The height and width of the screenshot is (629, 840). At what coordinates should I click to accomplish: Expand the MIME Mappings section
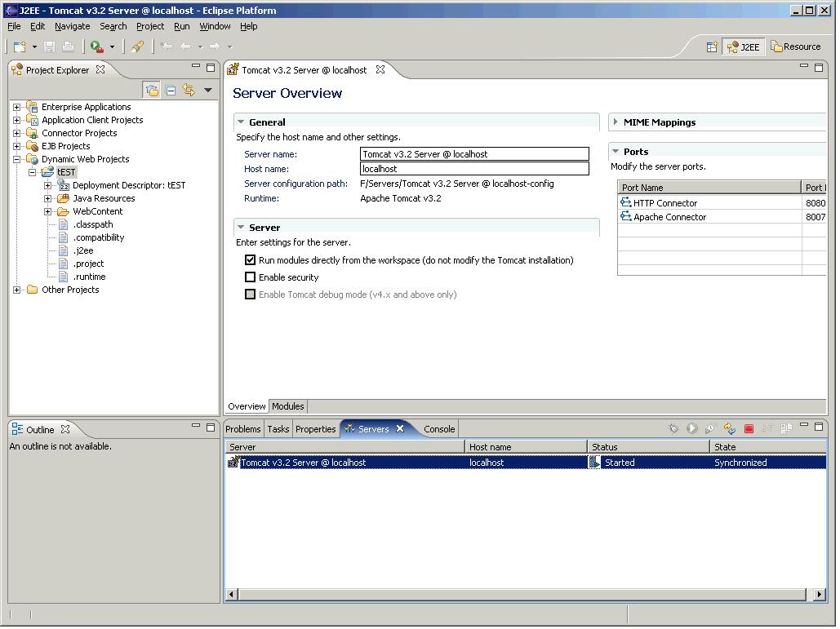pyautogui.click(x=616, y=122)
